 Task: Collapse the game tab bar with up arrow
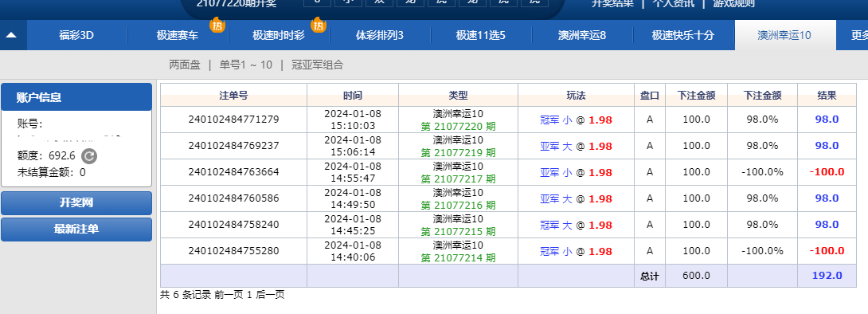[x=12, y=35]
